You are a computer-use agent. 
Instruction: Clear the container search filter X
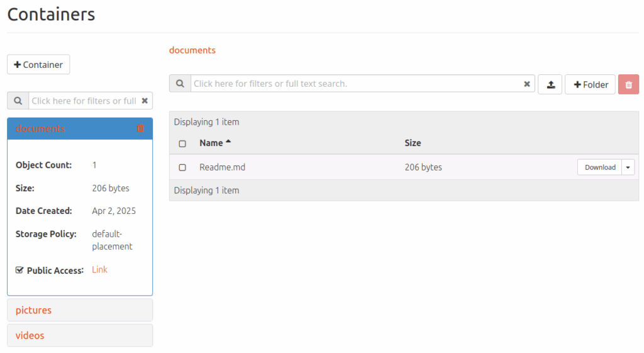(x=145, y=101)
